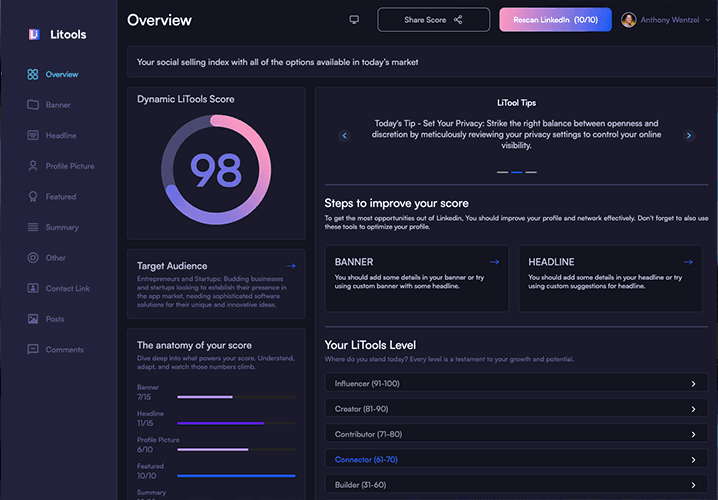Click the Headline 11/15 score bar
Image resolution: width=718 pixels, height=500 pixels.
coord(236,424)
